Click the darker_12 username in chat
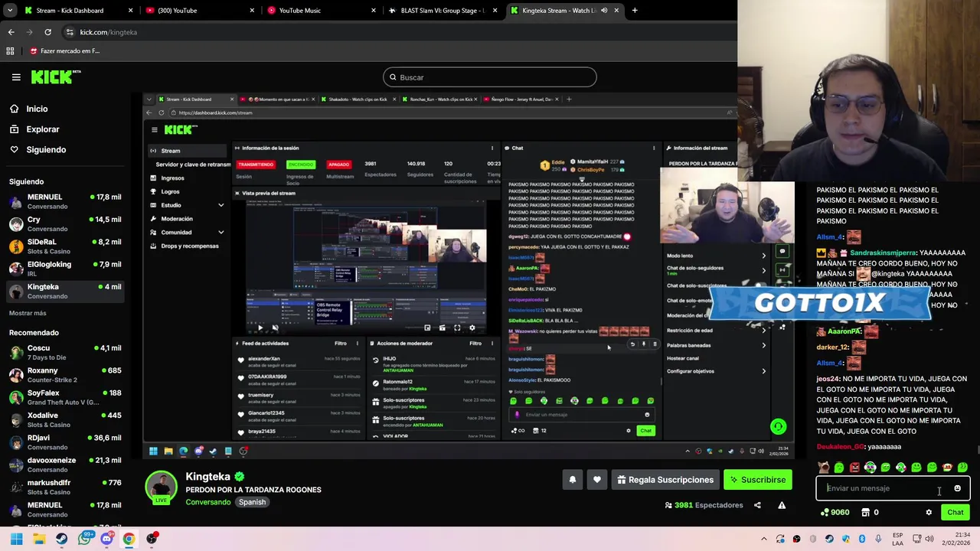 pyautogui.click(x=832, y=347)
